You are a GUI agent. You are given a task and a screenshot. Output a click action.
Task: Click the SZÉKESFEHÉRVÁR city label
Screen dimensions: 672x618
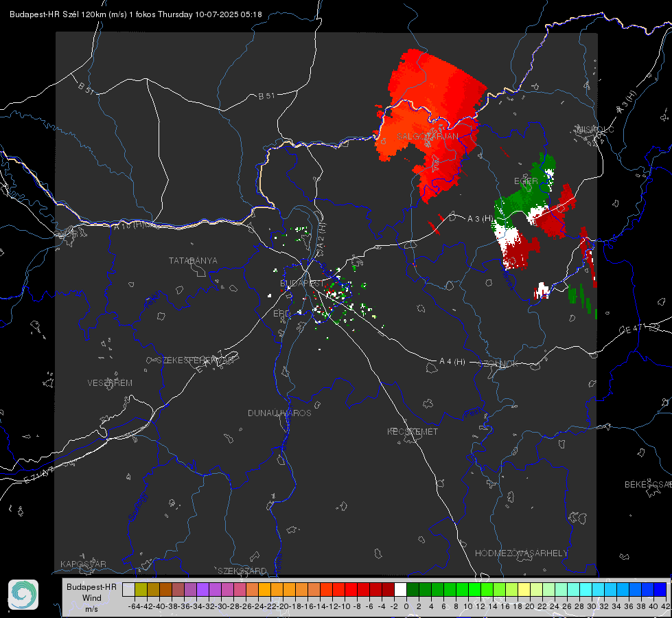(195, 360)
